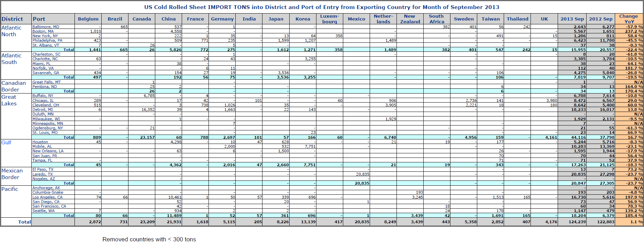Click the 2013 Sep column header
Viewport: 644px width, 242px height.
572,19
